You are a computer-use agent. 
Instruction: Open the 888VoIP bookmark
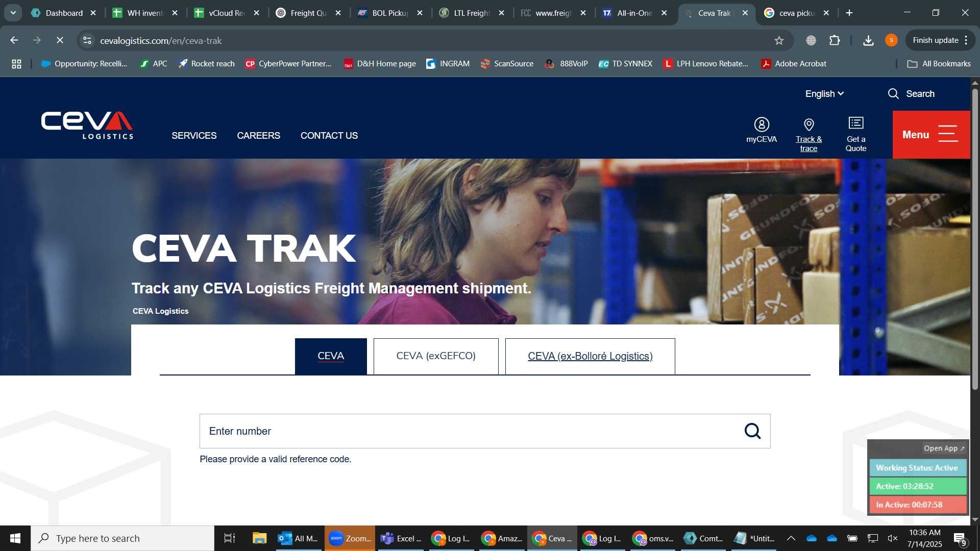[566, 64]
